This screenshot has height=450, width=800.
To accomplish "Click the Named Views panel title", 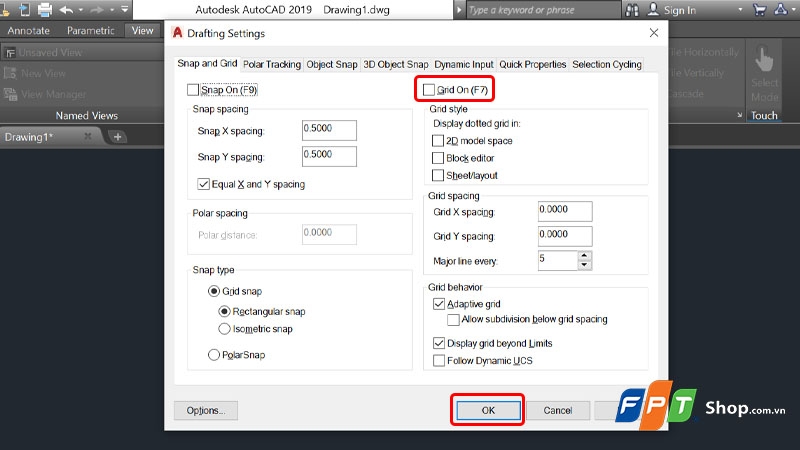I will pos(87,115).
